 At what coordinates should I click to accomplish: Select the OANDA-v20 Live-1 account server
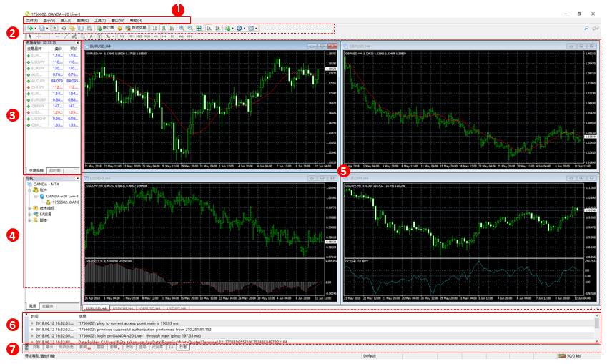tap(62, 196)
